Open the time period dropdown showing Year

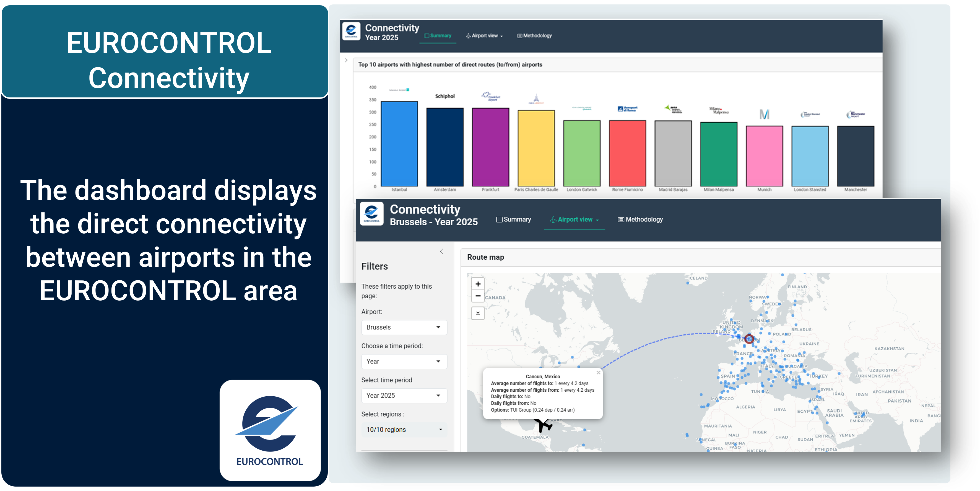pos(404,361)
